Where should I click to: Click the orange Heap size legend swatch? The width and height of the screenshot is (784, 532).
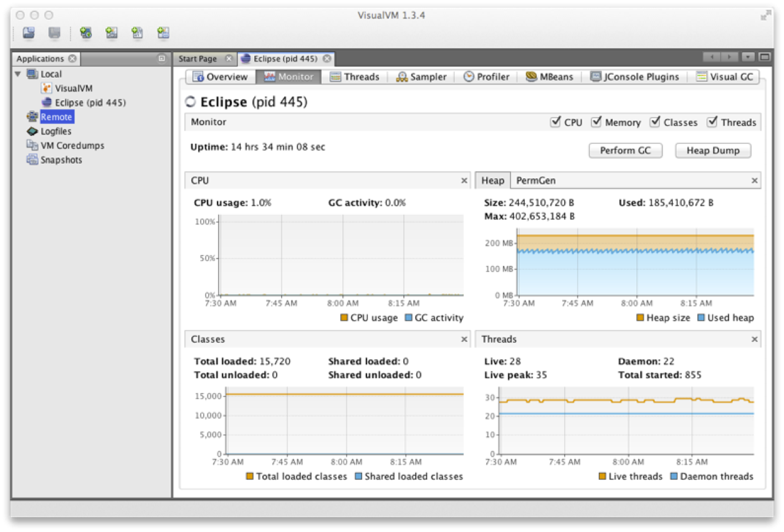639,318
